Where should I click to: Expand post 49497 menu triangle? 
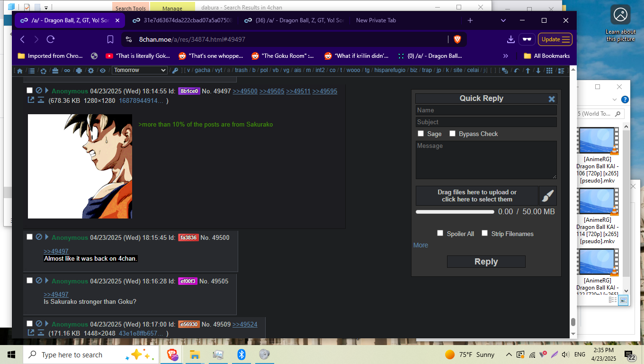pos(47,91)
